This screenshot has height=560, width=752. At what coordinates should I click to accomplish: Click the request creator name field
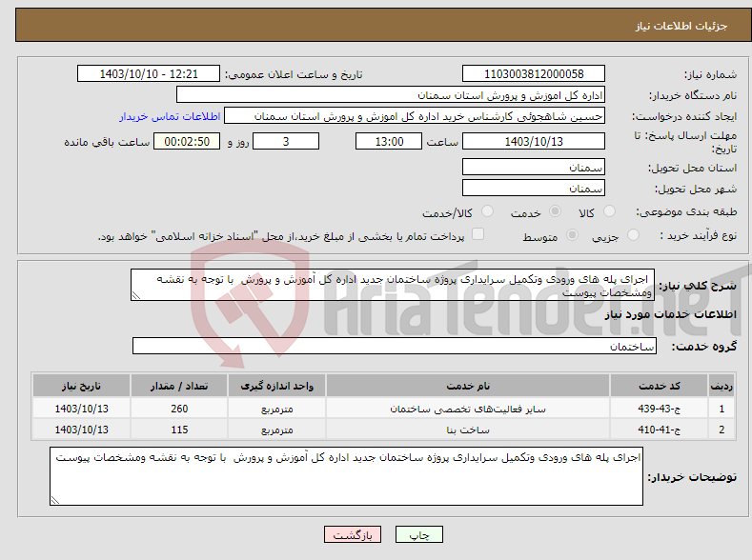415,116
